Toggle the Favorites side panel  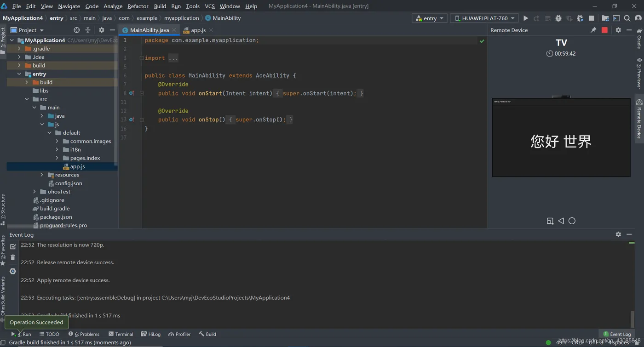(x=3, y=250)
